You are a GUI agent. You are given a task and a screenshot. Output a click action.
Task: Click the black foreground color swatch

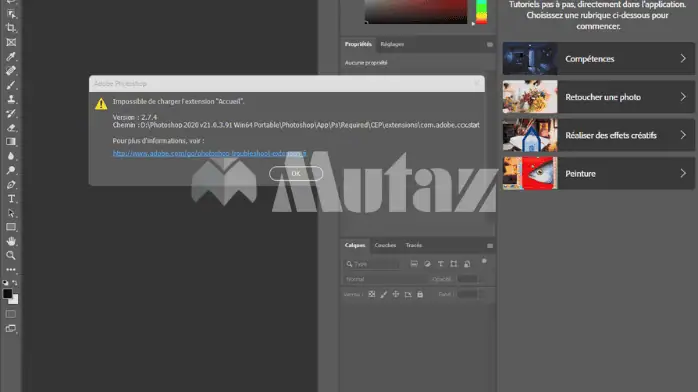pyautogui.click(x=7, y=294)
